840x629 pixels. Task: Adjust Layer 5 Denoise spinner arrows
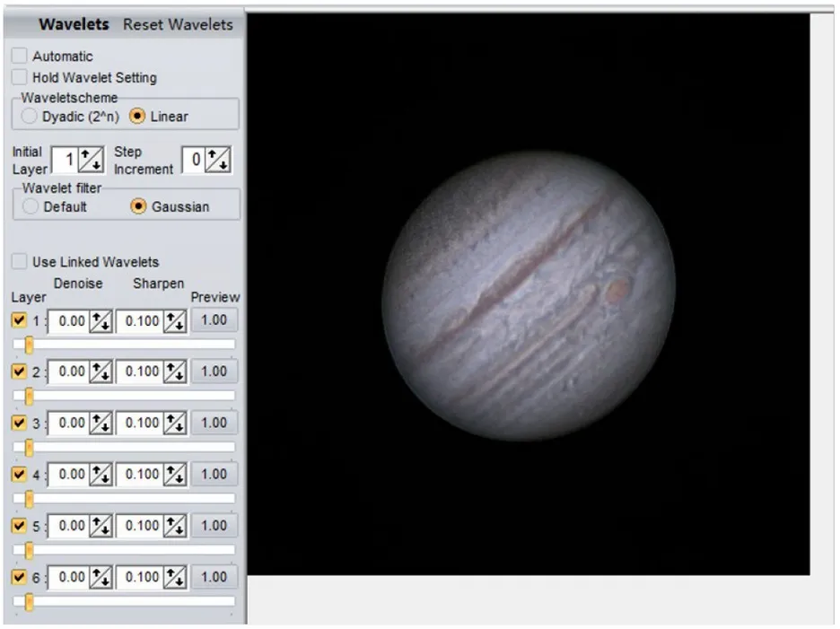[101, 526]
